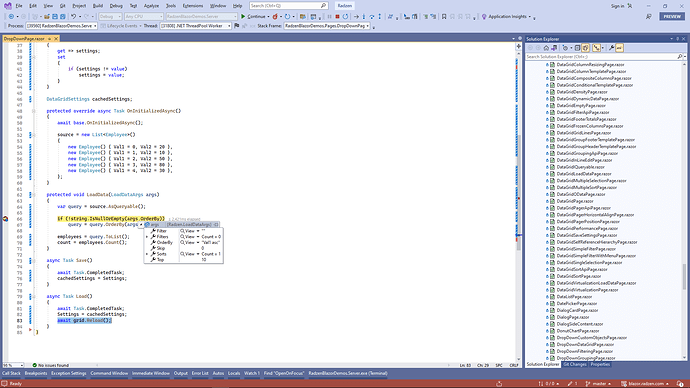This screenshot has height=388, width=690.
Task: Click the Search Solution Explorer field
Action: pyautogui.click(x=601, y=57)
